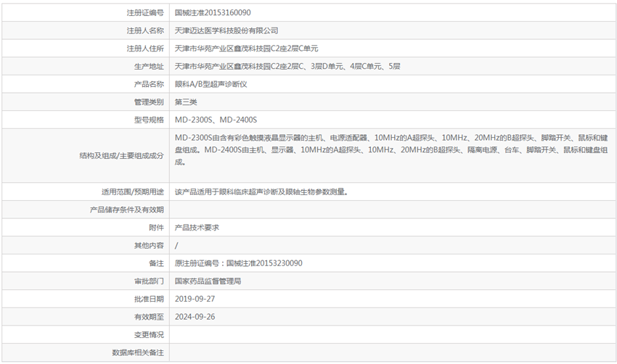Click the label 审批部门
Image resolution: width=617 pixels, height=364 pixels.
pos(149,281)
